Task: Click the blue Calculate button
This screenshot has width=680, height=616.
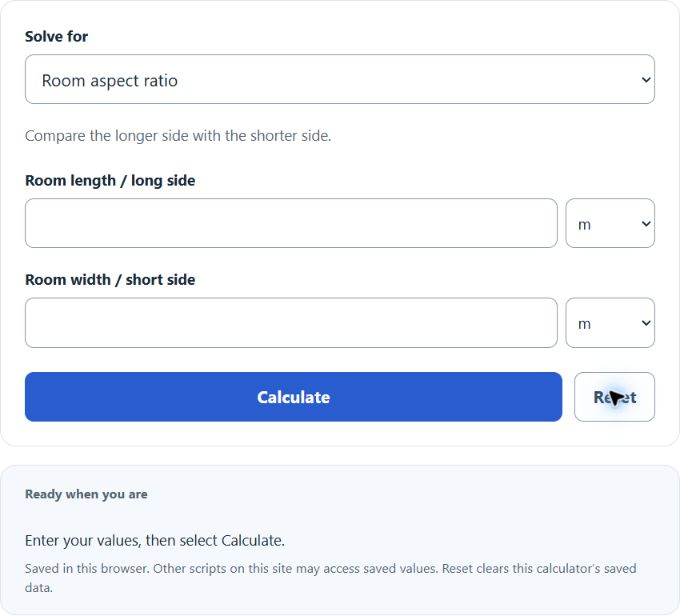Action: (293, 396)
